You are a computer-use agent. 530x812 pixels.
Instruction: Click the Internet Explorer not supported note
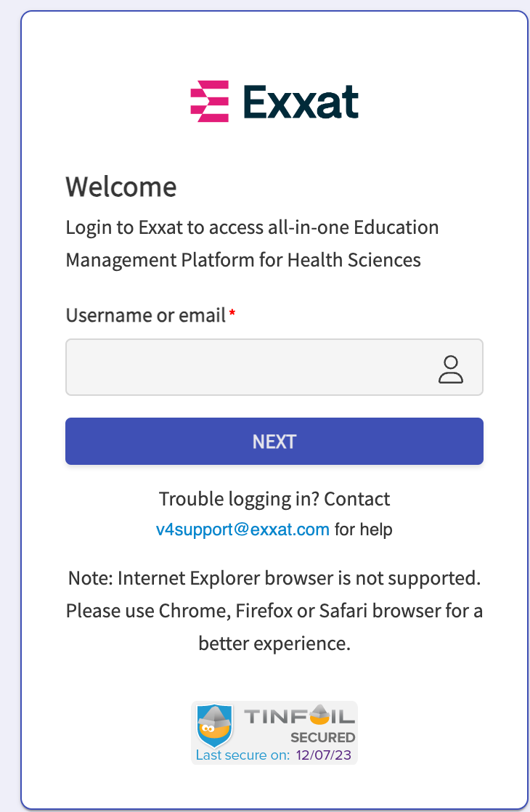pyautogui.click(x=274, y=578)
